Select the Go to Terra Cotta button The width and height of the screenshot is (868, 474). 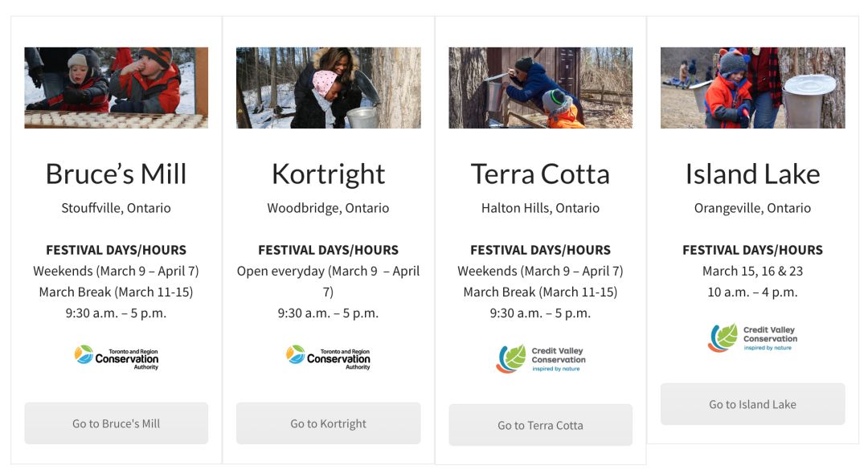[540, 425]
